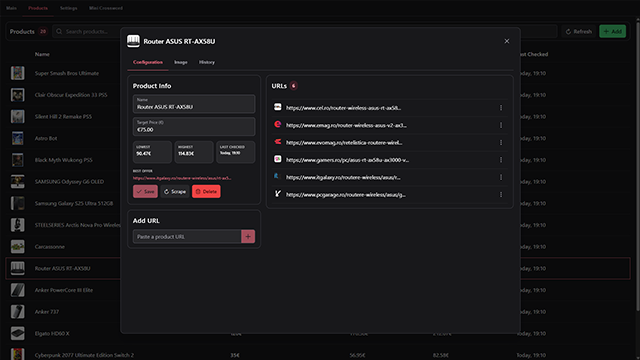Open the Settings tab in top navigation
Viewport: 640px width, 360px height.
(69, 8)
